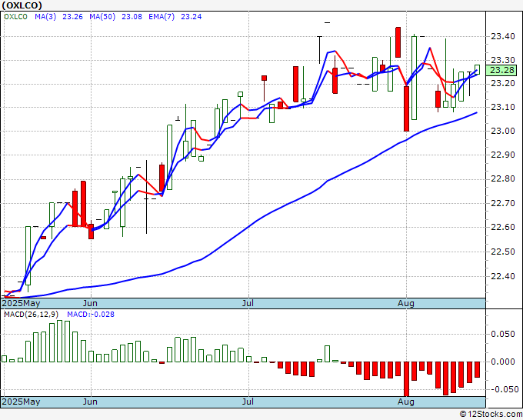Click the 22.60 price axis label
The height and width of the screenshot is (420, 523).
(x=503, y=227)
